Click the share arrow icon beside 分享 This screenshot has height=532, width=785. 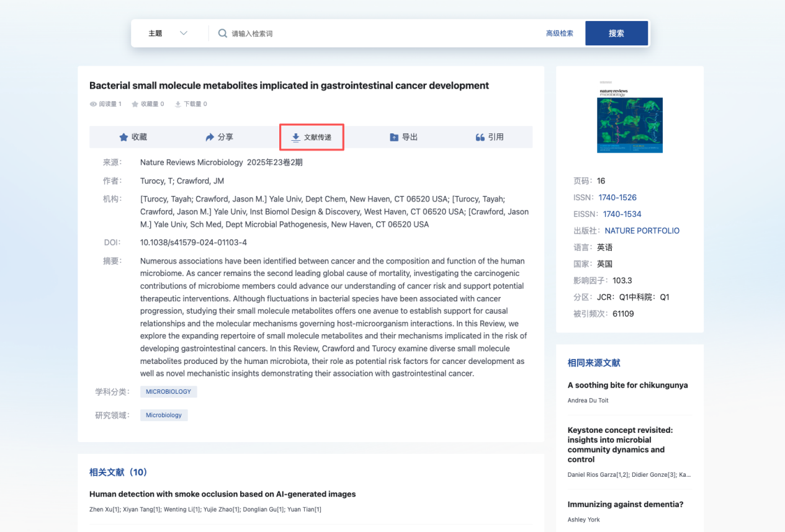210,137
